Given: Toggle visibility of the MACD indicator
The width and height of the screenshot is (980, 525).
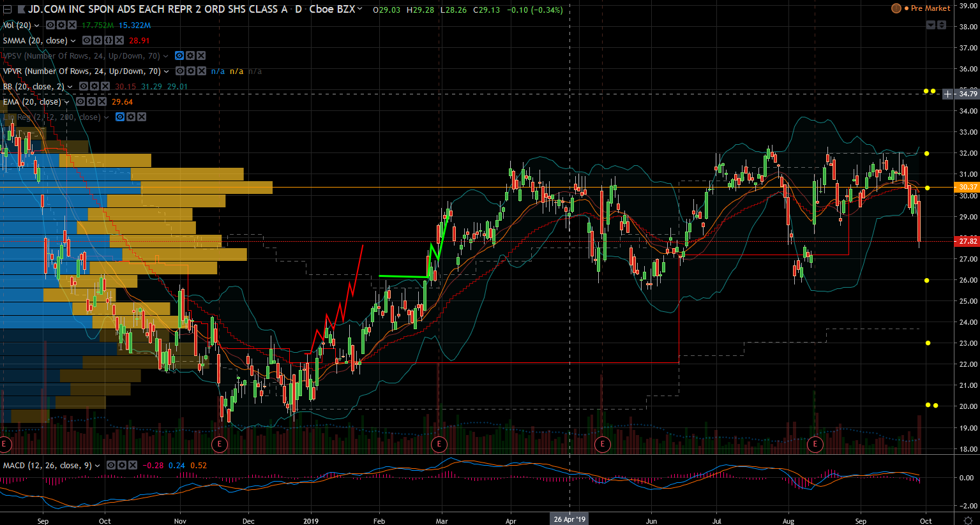Looking at the screenshot, I should tap(111, 466).
